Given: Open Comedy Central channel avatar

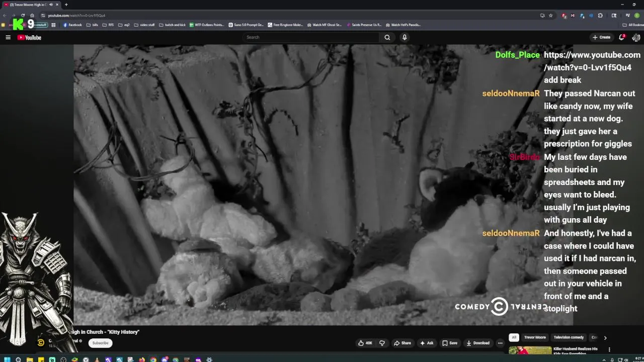Looking at the screenshot, I should point(41,342).
